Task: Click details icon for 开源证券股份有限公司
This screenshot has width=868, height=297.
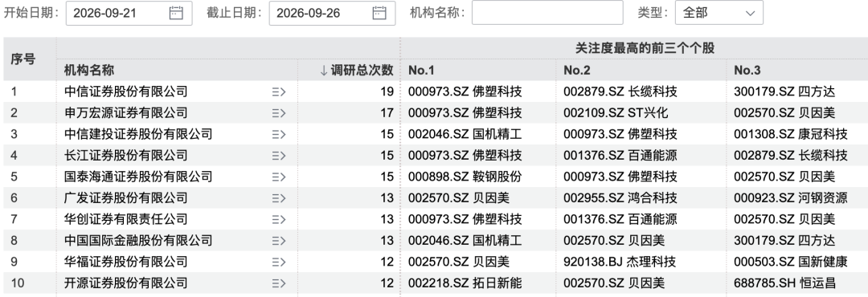Action: tap(278, 283)
